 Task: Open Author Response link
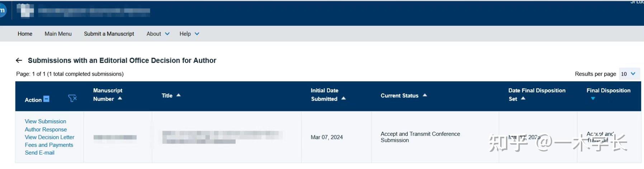click(46, 129)
